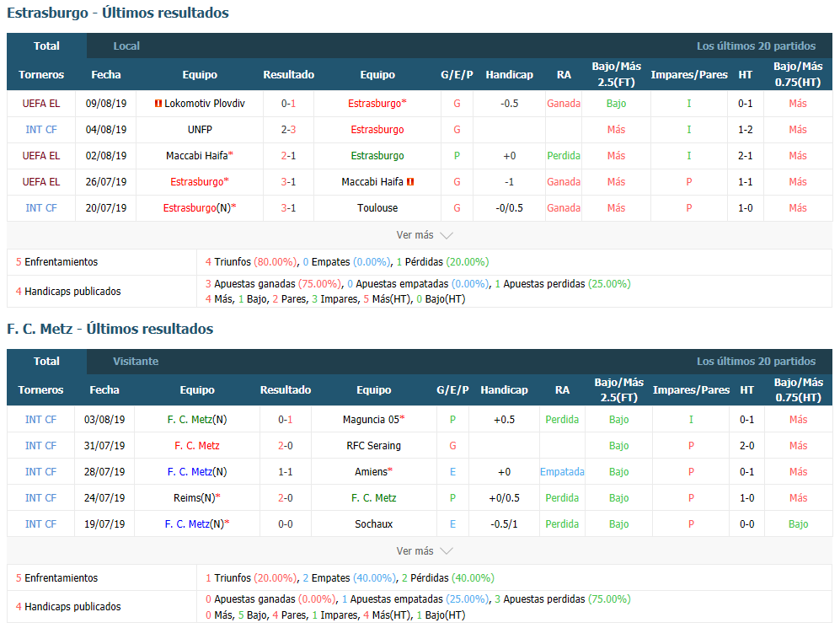
Task: Open Maccabi Haifa team link in 02/08/19 row
Action: 197,156
